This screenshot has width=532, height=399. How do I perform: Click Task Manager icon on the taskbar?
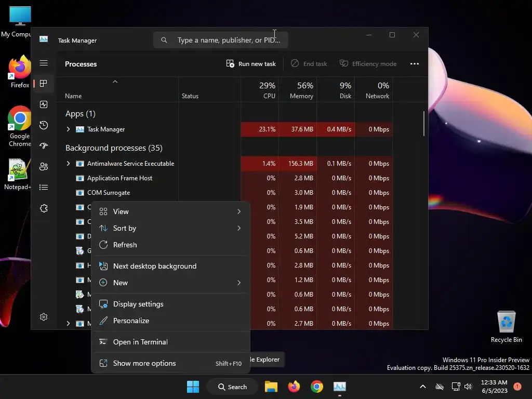coord(340,387)
